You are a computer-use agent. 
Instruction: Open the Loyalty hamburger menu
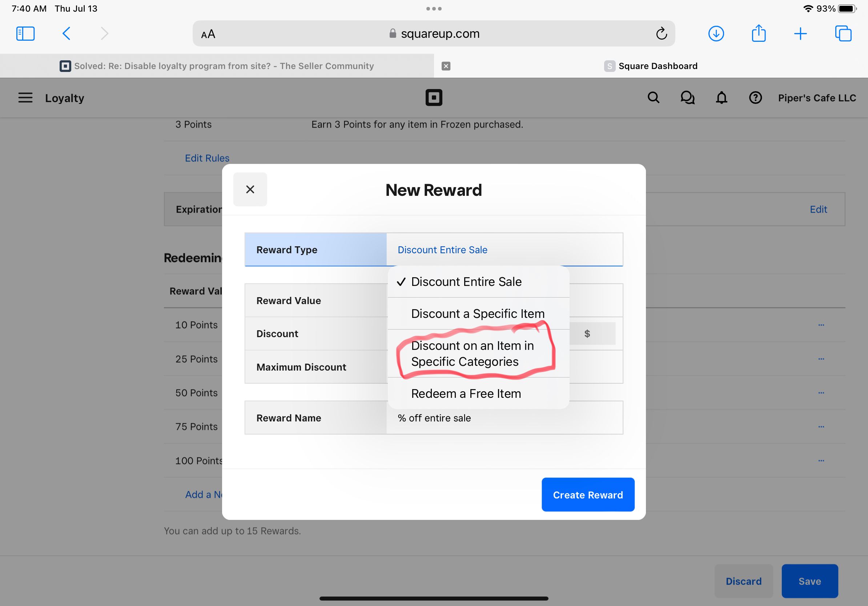click(x=25, y=98)
